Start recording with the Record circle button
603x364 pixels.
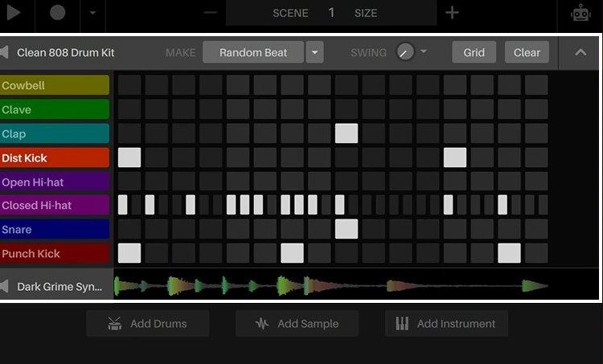pyautogui.click(x=58, y=12)
